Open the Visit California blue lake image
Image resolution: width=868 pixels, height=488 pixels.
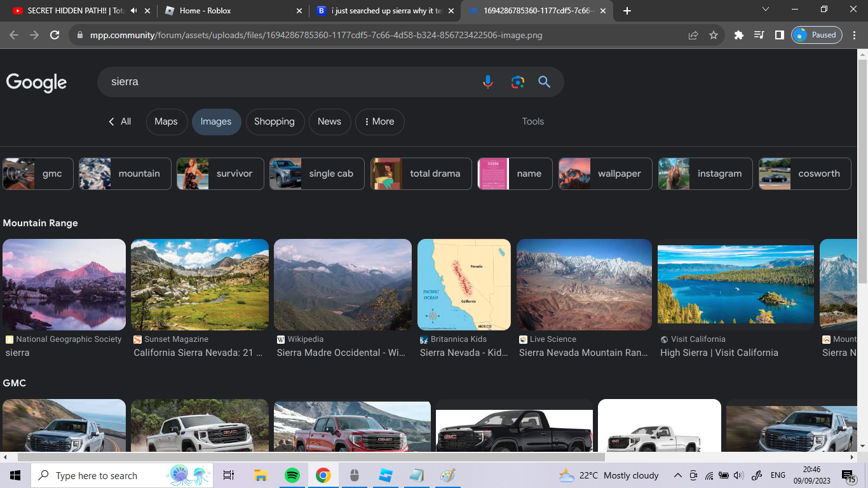[736, 285]
